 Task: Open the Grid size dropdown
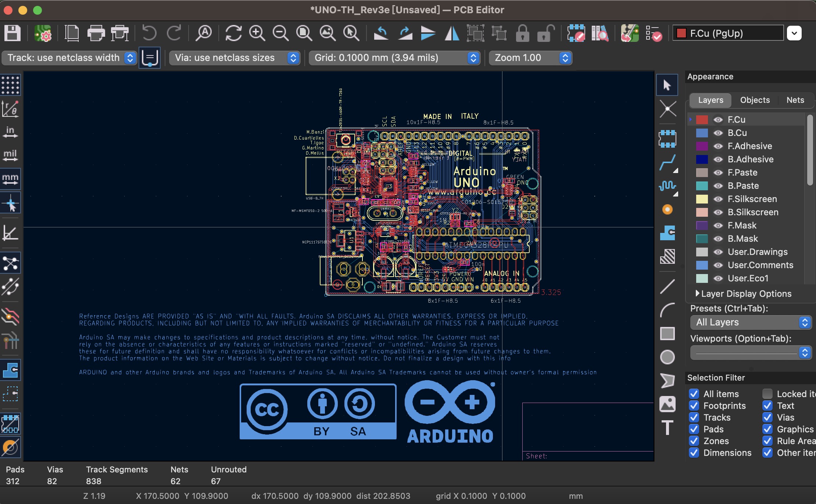tap(475, 57)
